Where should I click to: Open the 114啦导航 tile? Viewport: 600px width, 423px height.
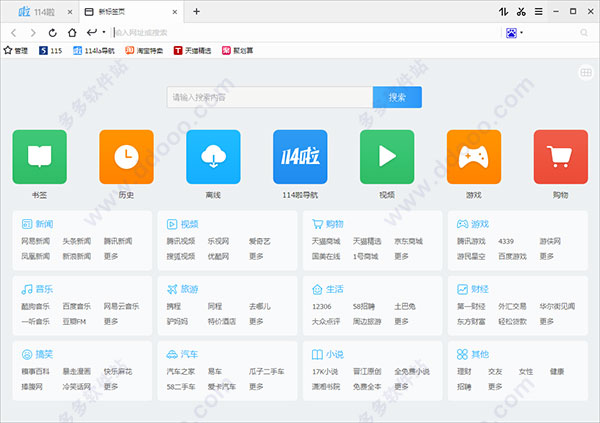point(300,157)
